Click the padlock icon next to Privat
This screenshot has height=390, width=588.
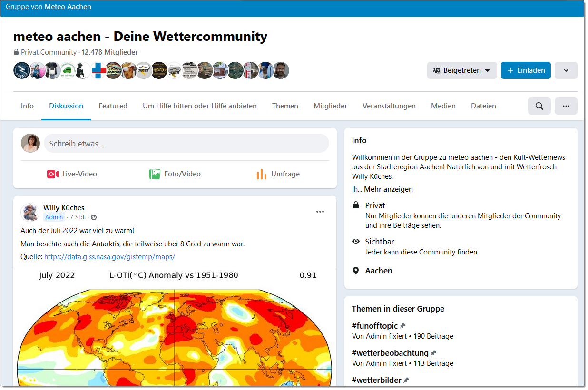[x=356, y=205]
